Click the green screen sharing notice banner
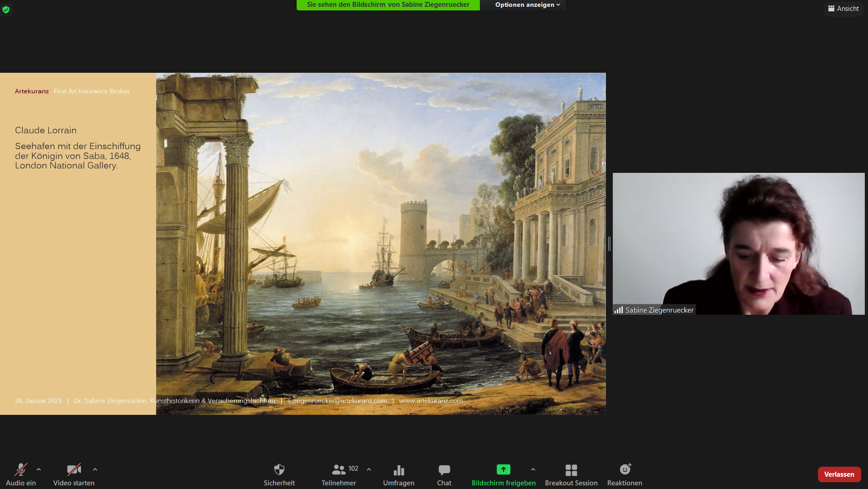Screen dimensions: 868x489 click(388, 5)
